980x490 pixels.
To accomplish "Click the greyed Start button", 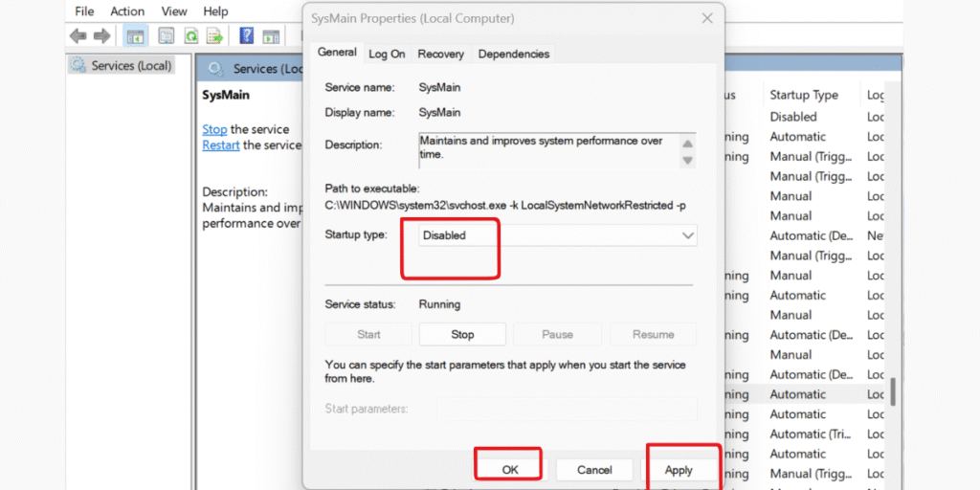I will [x=368, y=334].
